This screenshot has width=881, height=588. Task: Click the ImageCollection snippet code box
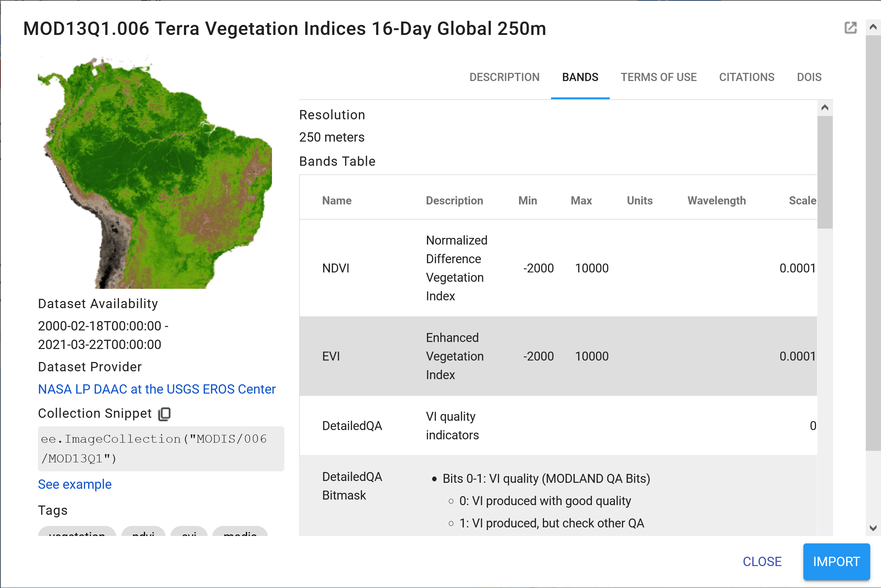pos(161,449)
